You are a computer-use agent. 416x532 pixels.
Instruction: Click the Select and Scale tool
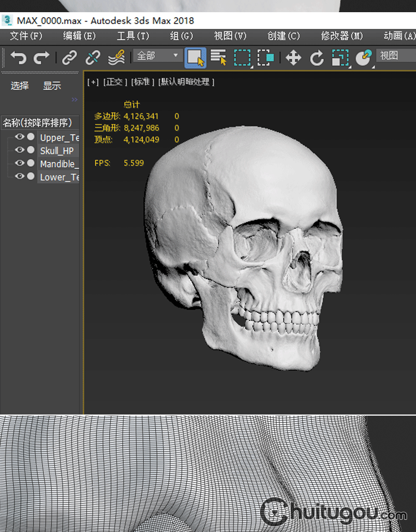[x=339, y=58]
